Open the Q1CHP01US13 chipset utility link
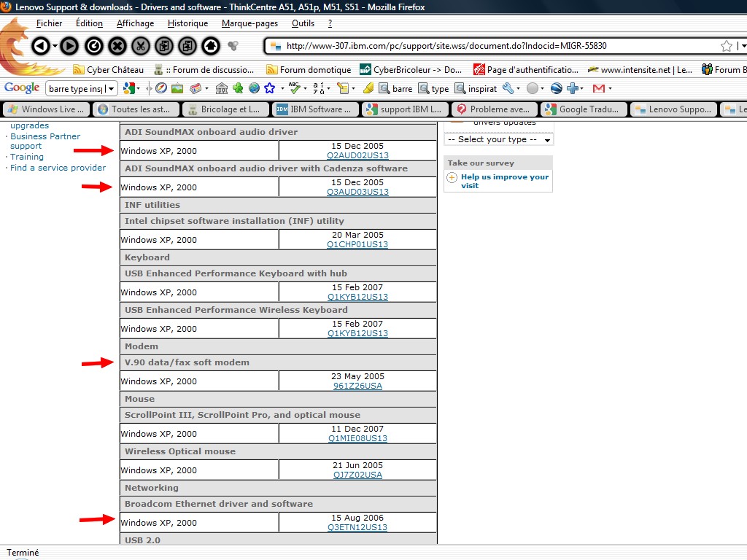The width and height of the screenshot is (747, 560). pos(357,244)
